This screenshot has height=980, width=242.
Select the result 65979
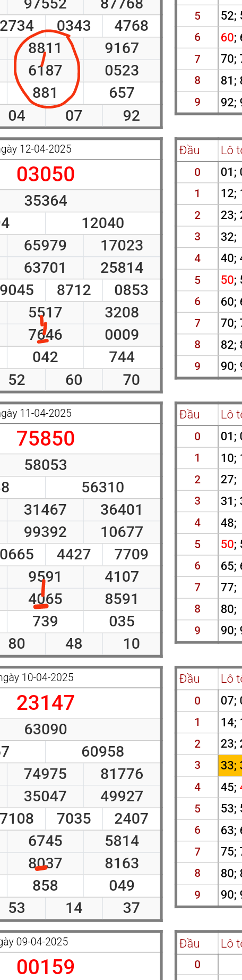pyautogui.click(x=46, y=246)
